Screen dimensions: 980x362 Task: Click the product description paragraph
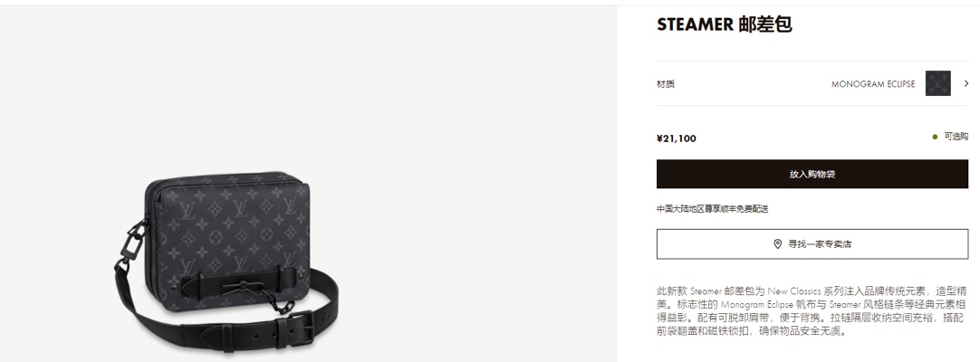[811, 310]
